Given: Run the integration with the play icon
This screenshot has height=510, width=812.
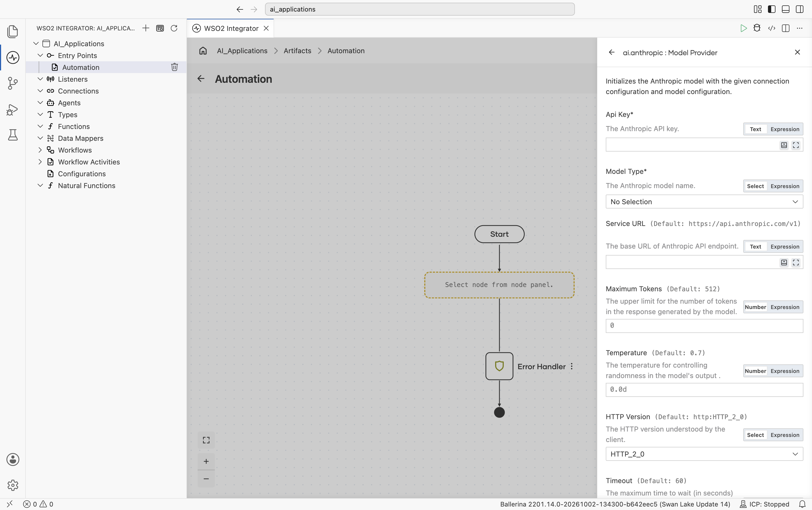Looking at the screenshot, I should [x=743, y=28].
